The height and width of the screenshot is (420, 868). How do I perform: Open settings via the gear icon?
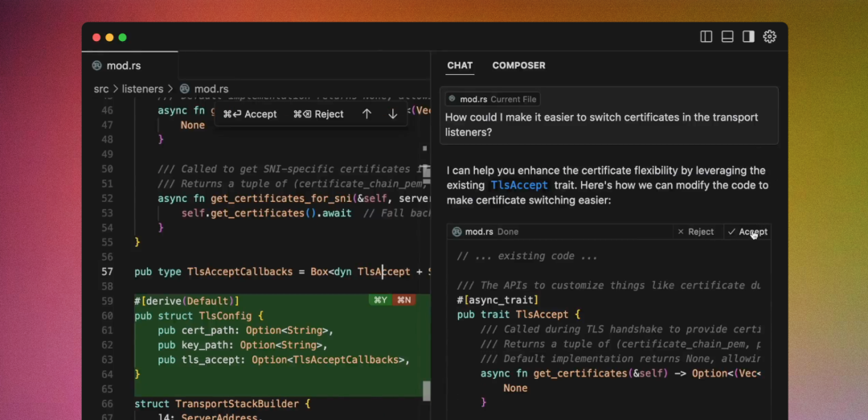769,36
